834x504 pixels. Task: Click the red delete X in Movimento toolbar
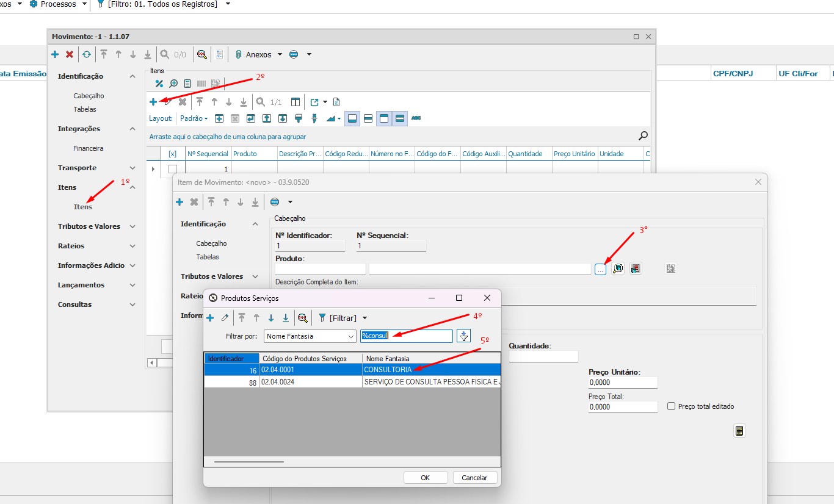click(70, 54)
